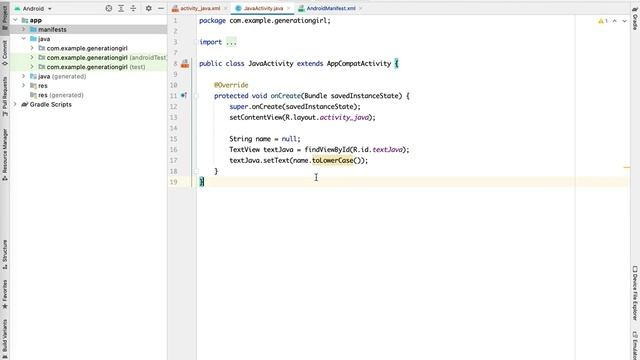The width and height of the screenshot is (640, 360).
Task: Click super.onCreate call on line 12
Action: (x=295, y=107)
